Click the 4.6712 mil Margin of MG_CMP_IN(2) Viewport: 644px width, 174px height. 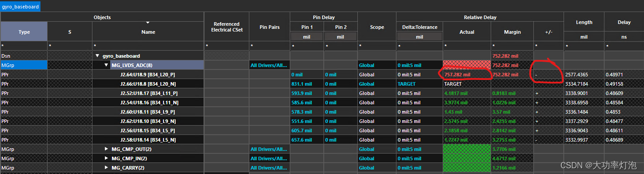(x=512, y=158)
